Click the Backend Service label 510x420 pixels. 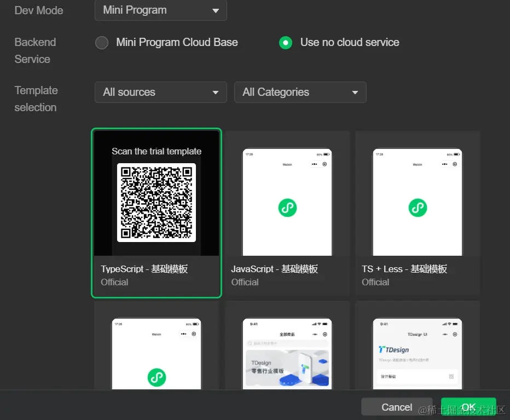(35, 51)
